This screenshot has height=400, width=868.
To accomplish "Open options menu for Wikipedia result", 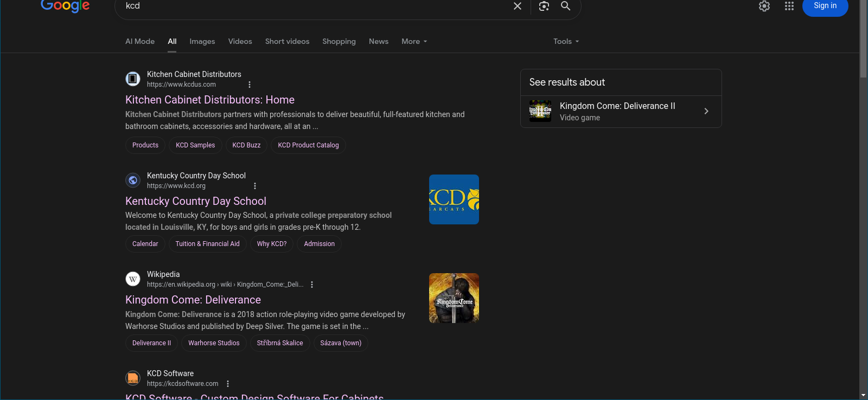I will coord(312,285).
